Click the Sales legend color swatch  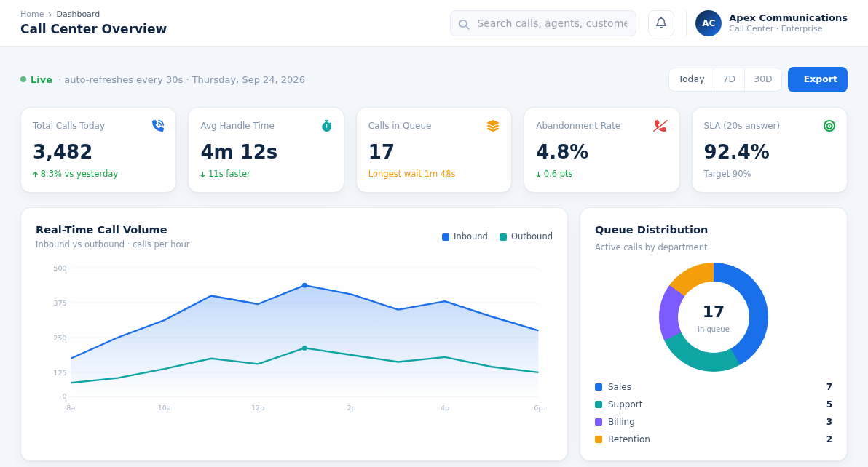pyautogui.click(x=599, y=388)
